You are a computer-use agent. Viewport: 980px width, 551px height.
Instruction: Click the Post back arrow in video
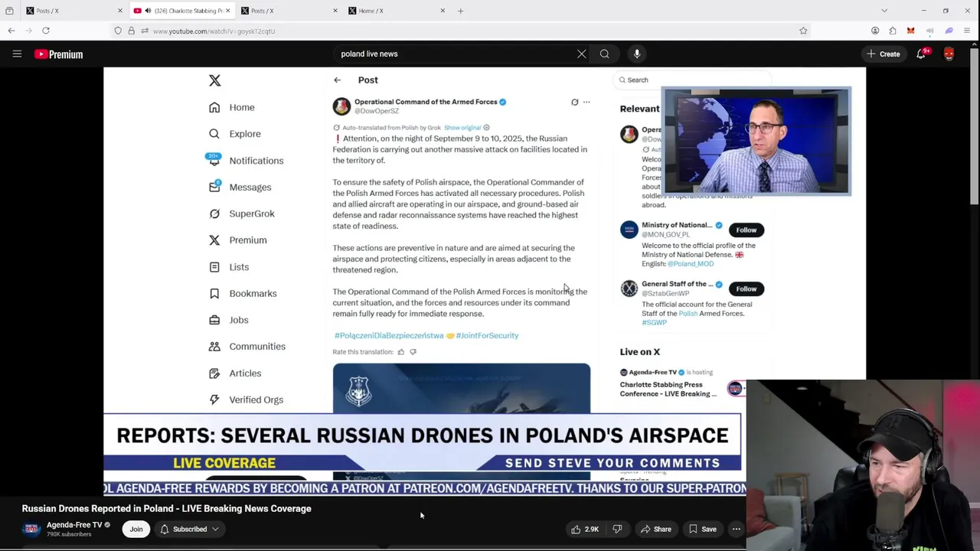pos(337,80)
